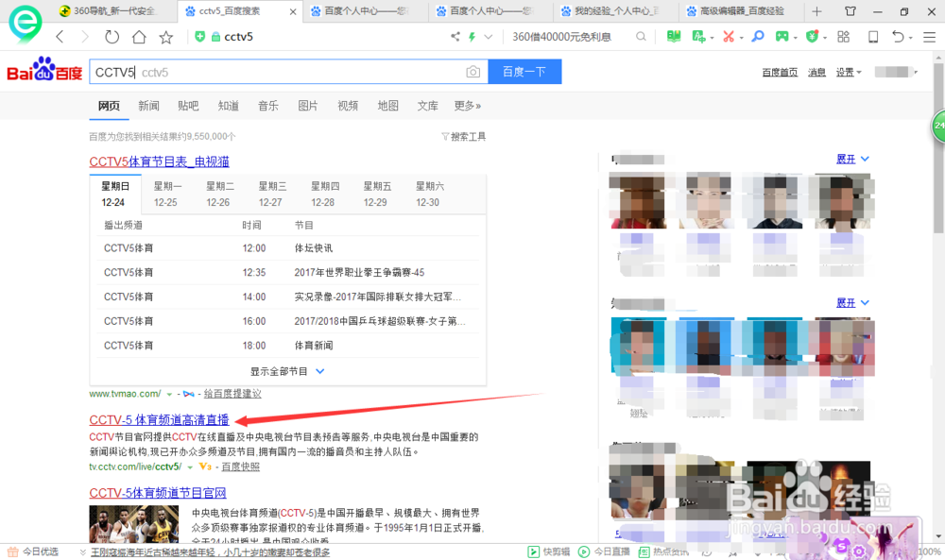
Task: Open the 更多» category menu
Action: 467,106
